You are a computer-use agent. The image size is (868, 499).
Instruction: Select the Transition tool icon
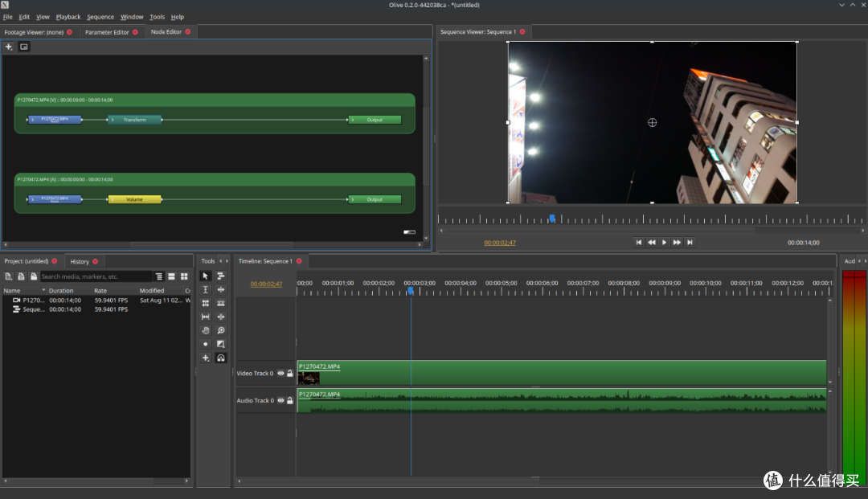pos(221,344)
